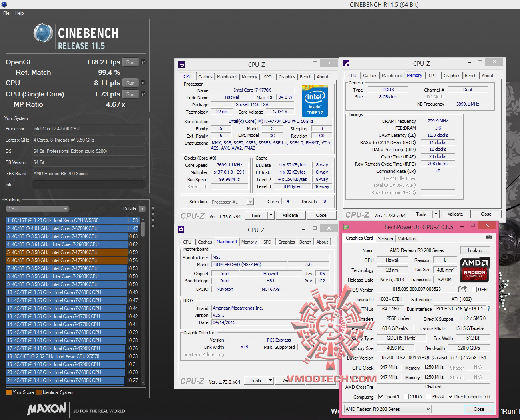The height and width of the screenshot is (420, 520).
Task: Click the Ranking list vertical scrollbar
Action: click(143, 301)
